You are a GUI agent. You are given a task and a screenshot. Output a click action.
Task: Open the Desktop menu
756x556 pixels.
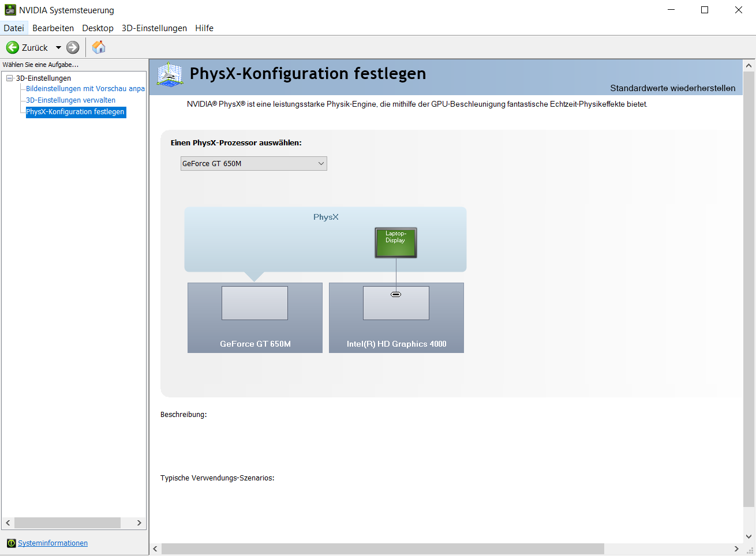[x=98, y=28]
